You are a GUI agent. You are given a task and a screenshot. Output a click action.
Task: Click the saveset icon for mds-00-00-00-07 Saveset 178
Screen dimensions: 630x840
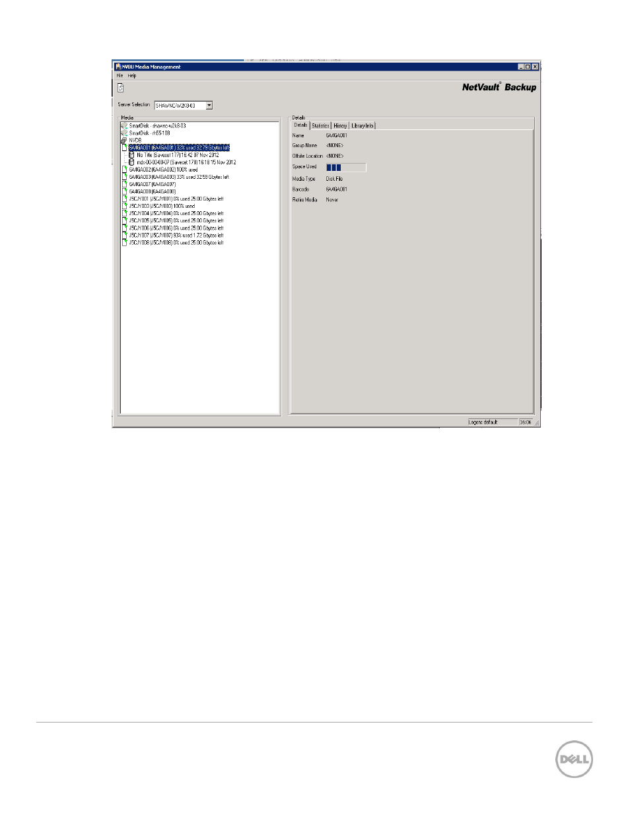tap(131, 162)
